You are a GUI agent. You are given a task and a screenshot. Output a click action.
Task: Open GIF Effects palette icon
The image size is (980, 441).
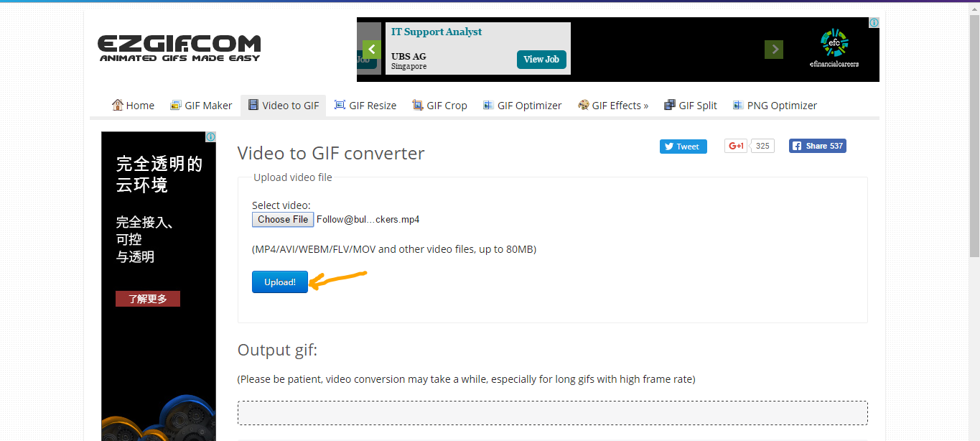[584, 105]
